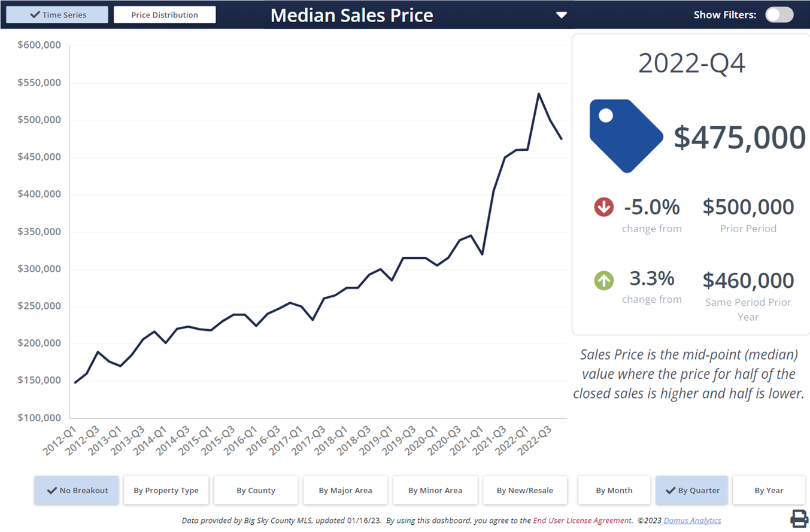This screenshot has width=810, height=532.
Task: Toggle the Show Filters switch
Action: [x=779, y=14]
